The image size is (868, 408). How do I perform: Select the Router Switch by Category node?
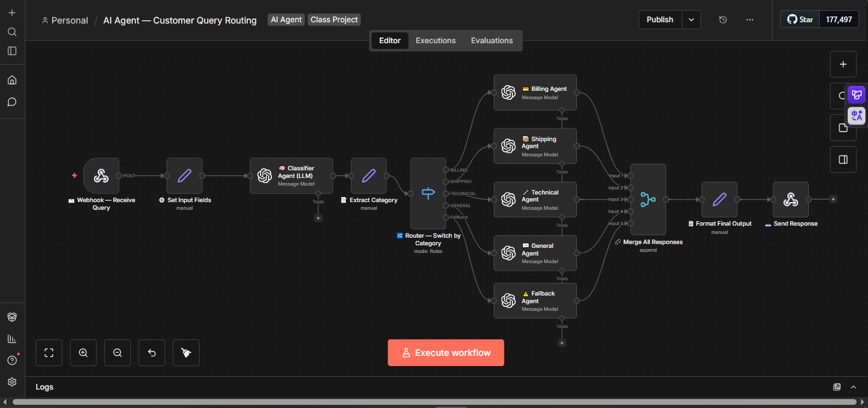click(x=428, y=194)
